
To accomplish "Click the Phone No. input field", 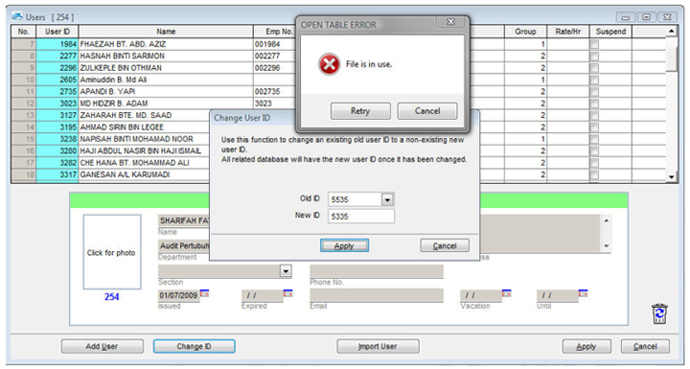I will point(376,271).
